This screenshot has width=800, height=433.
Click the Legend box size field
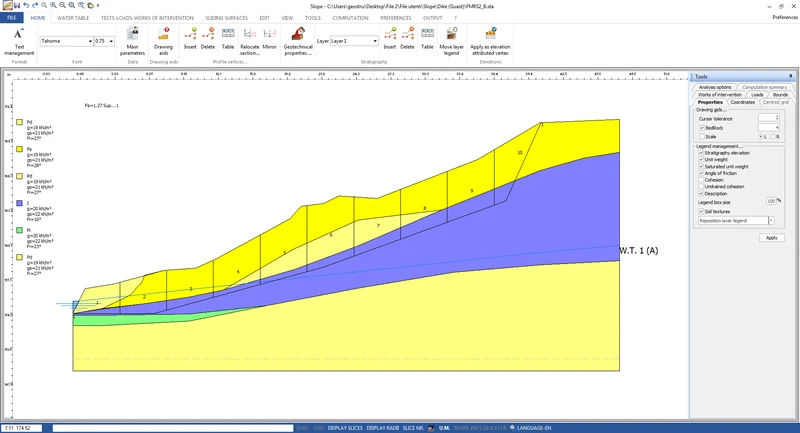tap(771, 201)
